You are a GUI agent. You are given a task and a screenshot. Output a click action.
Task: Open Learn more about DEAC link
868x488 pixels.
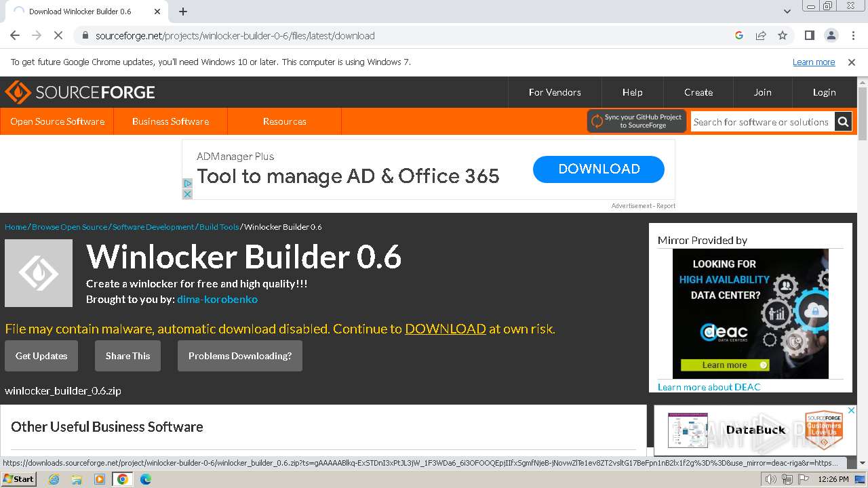click(709, 387)
